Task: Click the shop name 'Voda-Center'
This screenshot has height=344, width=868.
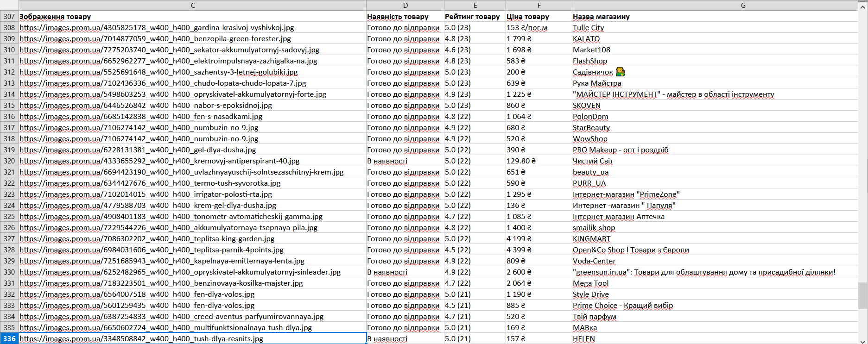Action: click(594, 261)
